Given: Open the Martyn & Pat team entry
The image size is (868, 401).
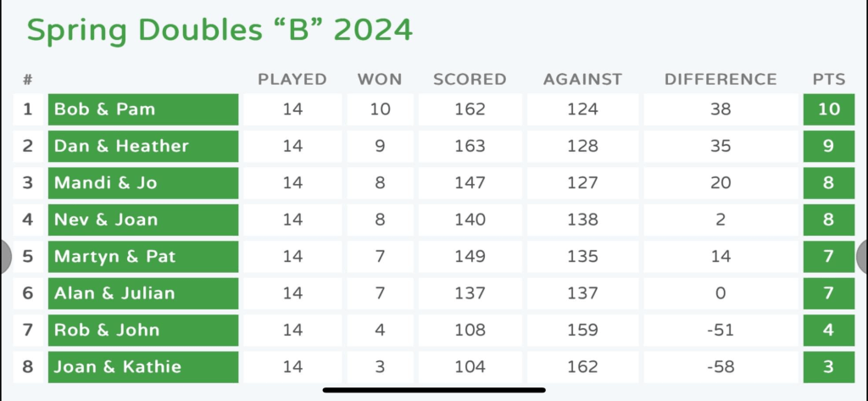Looking at the screenshot, I should 114,256.
